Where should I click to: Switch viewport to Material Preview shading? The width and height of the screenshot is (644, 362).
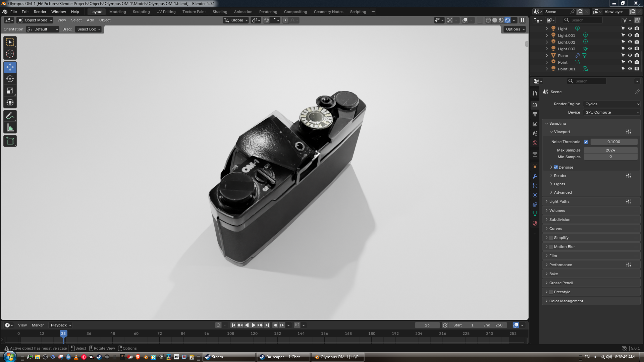pyautogui.click(x=501, y=20)
